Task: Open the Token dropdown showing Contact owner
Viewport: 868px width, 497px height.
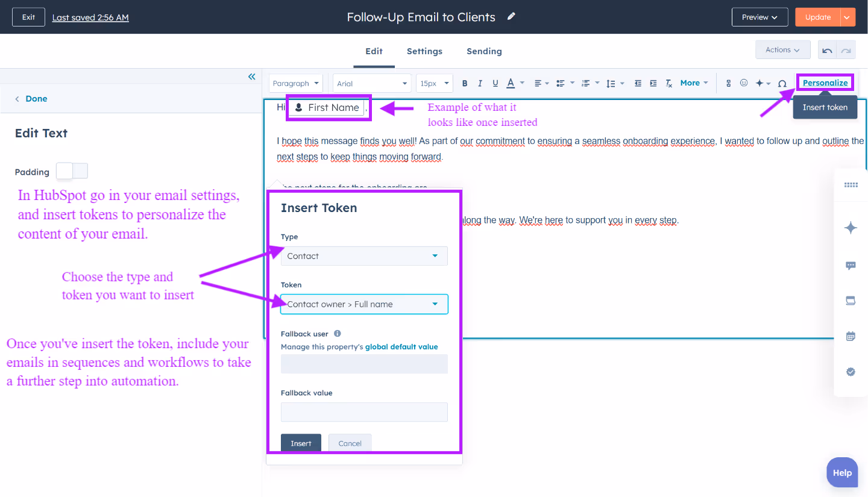Action: click(x=364, y=304)
